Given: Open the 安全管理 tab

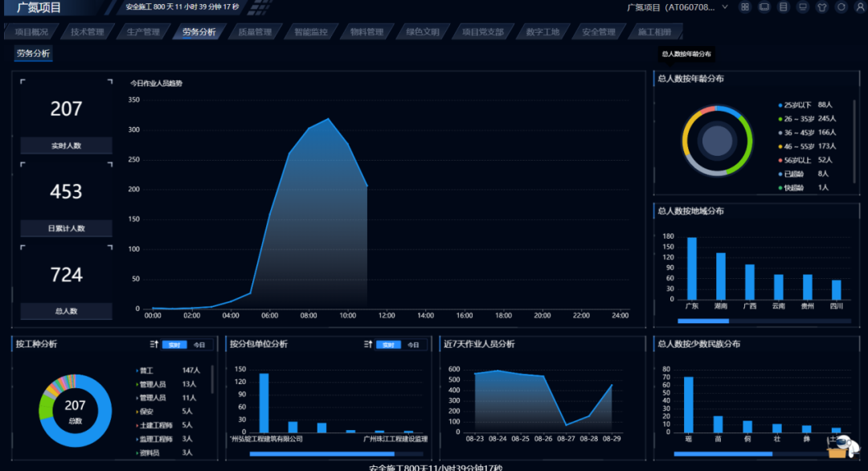Looking at the screenshot, I should click(598, 32).
